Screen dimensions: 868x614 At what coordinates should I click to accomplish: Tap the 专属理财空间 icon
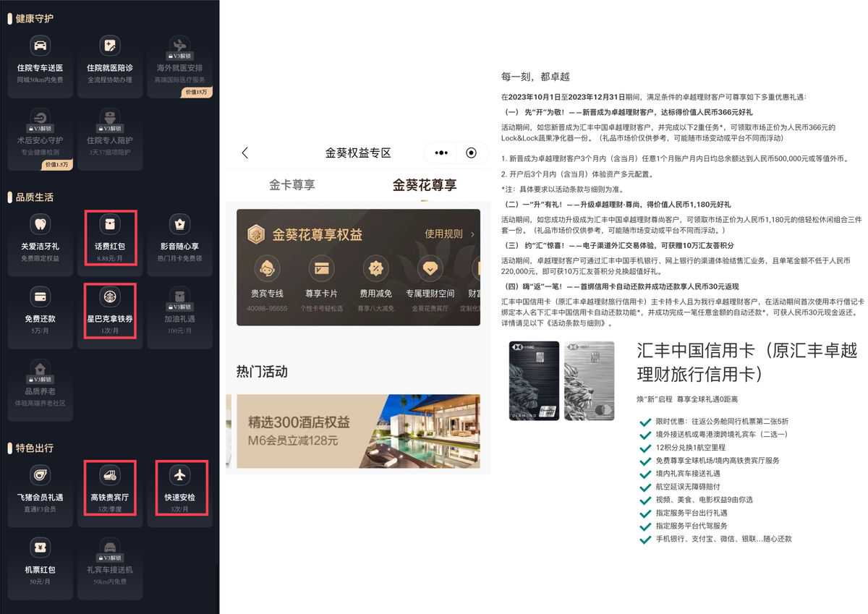pyautogui.click(x=430, y=269)
